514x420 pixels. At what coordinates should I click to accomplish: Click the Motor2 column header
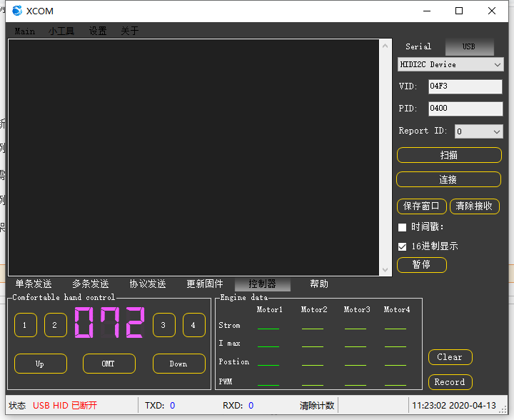click(x=314, y=309)
